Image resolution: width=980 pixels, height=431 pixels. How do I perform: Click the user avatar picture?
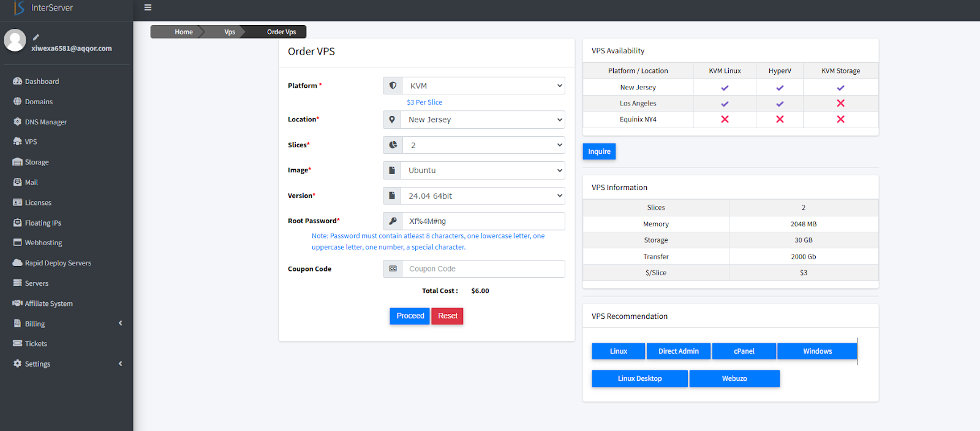pos(15,40)
